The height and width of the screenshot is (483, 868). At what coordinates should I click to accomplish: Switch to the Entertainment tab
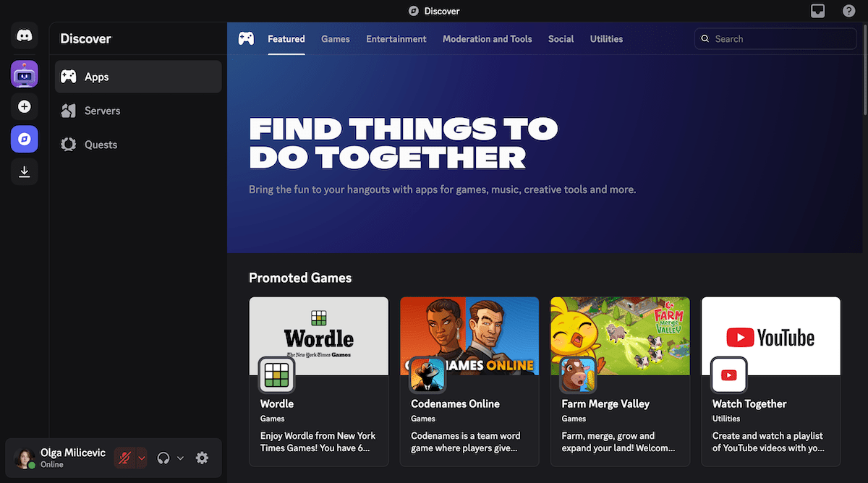pos(396,39)
